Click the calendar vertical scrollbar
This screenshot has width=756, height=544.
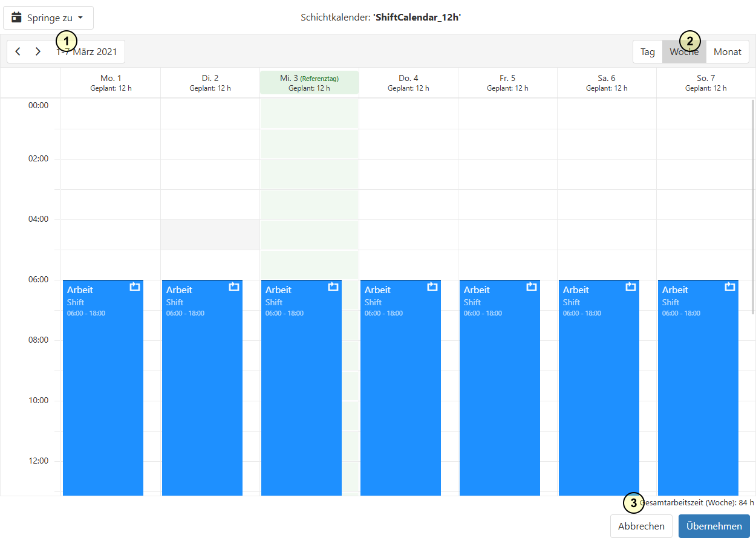coord(753,207)
